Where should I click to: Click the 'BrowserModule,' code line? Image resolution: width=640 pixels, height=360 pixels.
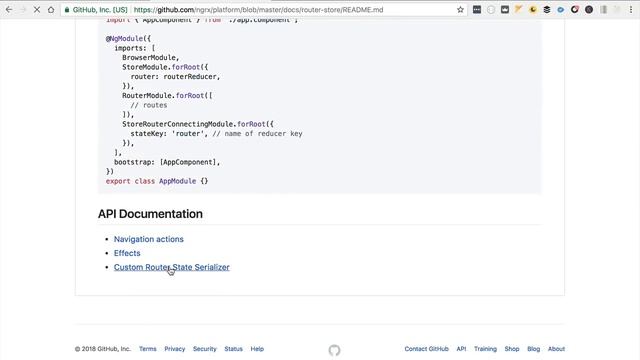[x=151, y=58]
